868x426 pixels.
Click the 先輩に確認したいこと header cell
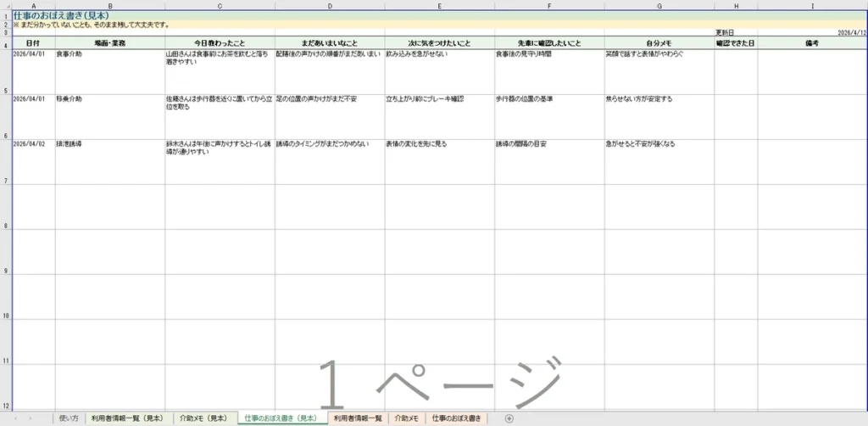click(x=549, y=42)
